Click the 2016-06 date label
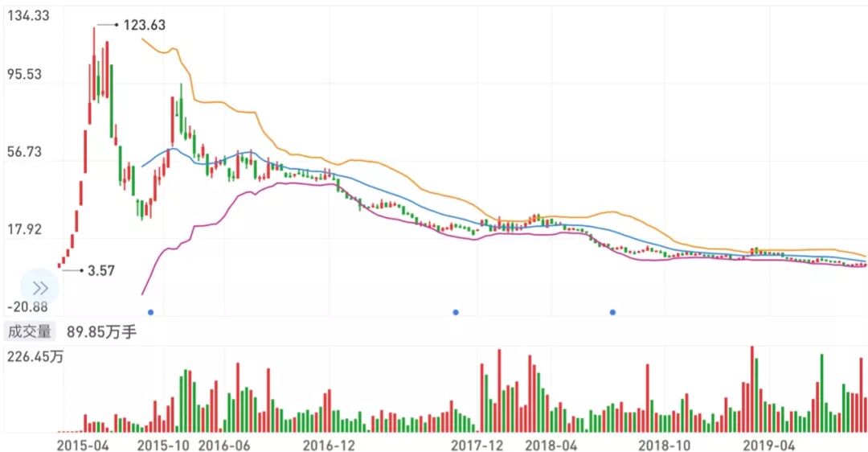The image size is (868, 452). pyautogui.click(x=224, y=446)
